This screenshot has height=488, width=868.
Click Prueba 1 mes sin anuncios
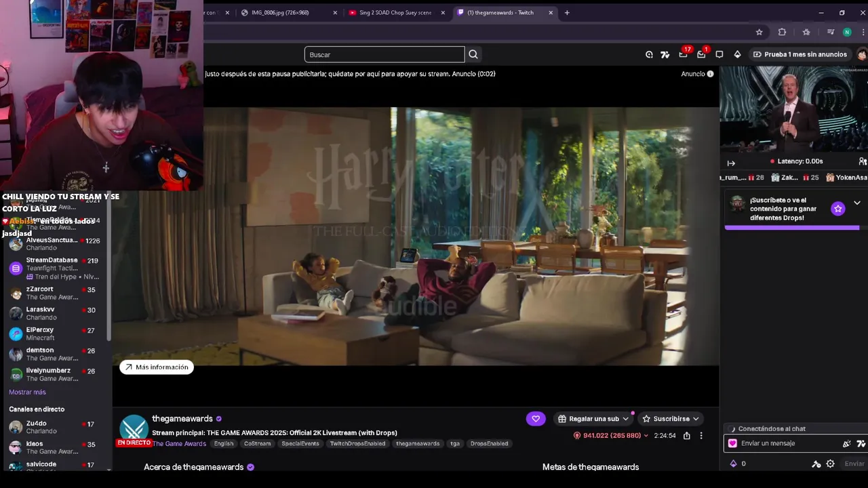coord(800,54)
